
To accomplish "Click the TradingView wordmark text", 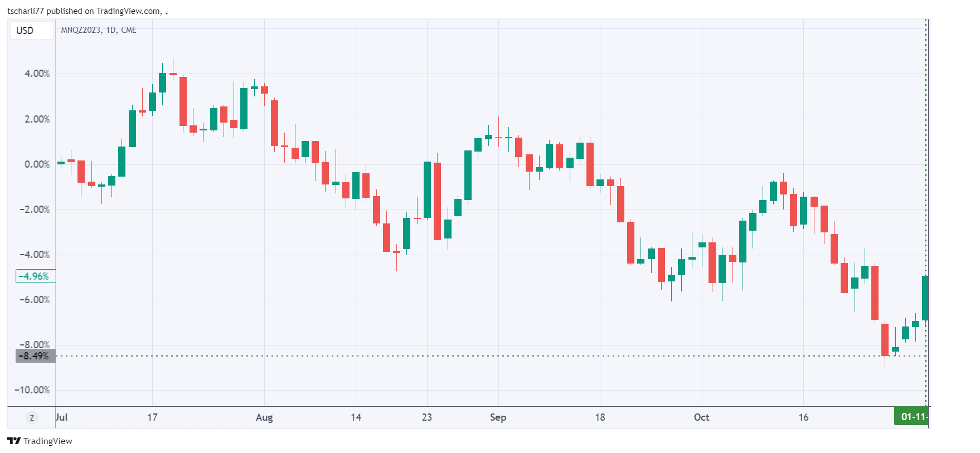I will point(48,441).
